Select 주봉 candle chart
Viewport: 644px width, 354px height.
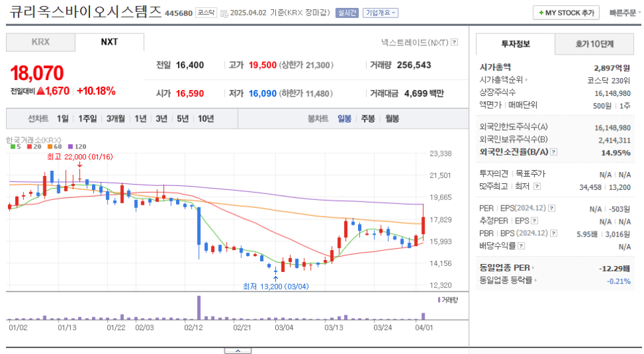pos(368,119)
